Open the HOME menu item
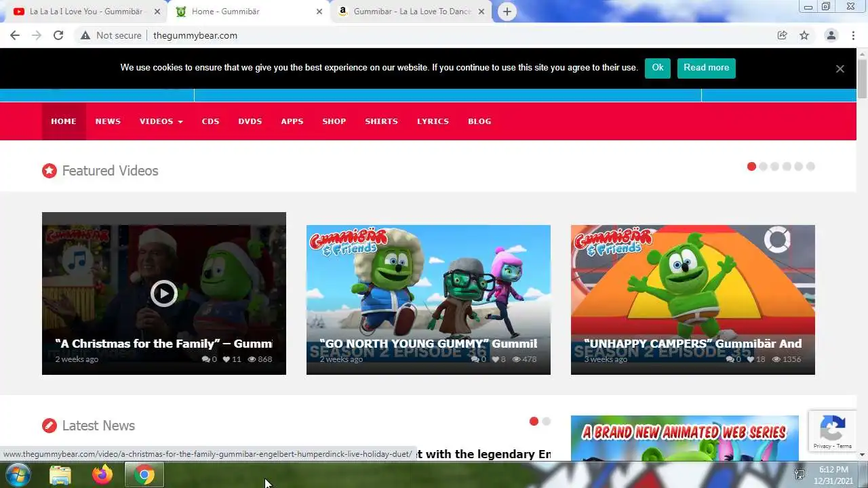Screen dimensions: 868x488 [x=64, y=121]
